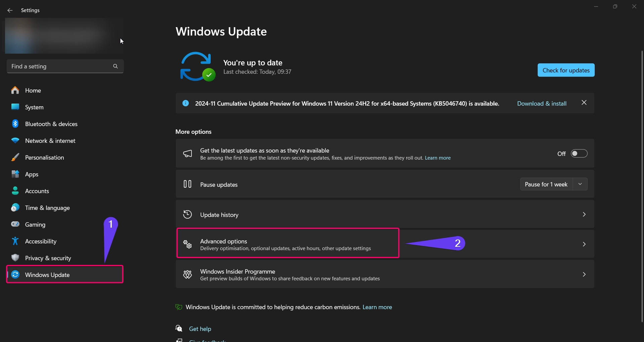Screen dimensions: 644x342
Task: Click Learn more about carbon emissions
Action: [x=377, y=307]
